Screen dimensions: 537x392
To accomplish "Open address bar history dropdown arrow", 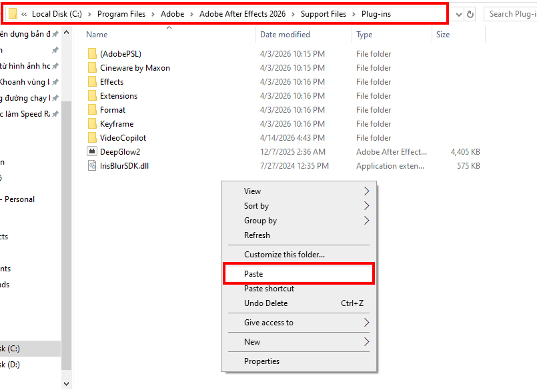I will (x=456, y=14).
